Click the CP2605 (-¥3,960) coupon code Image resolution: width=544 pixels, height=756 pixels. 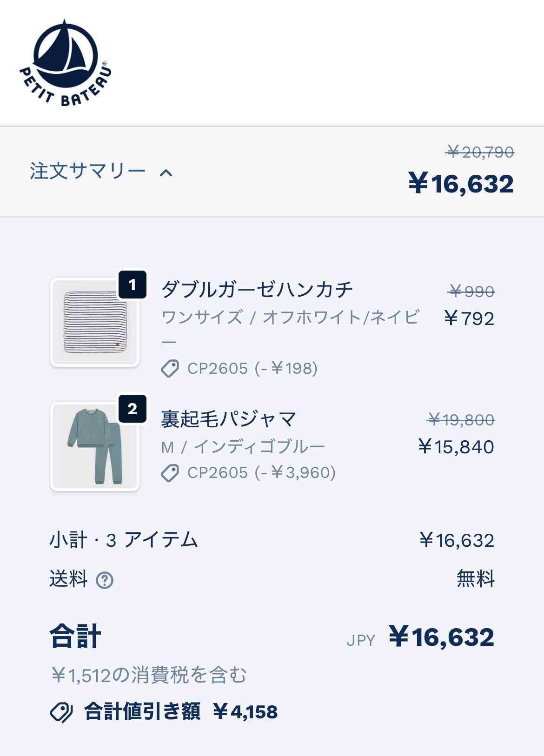pos(261,473)
